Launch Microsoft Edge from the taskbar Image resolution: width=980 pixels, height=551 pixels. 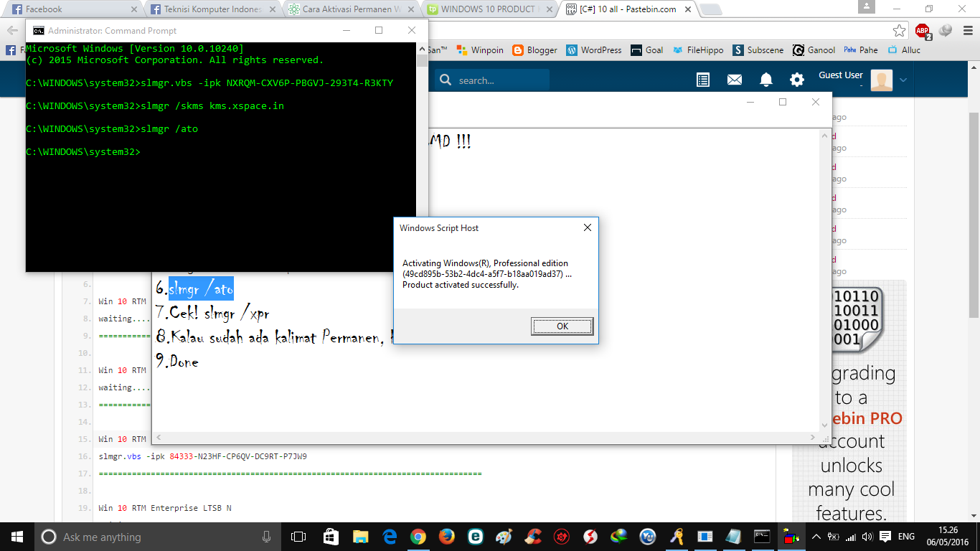point(390,537)
